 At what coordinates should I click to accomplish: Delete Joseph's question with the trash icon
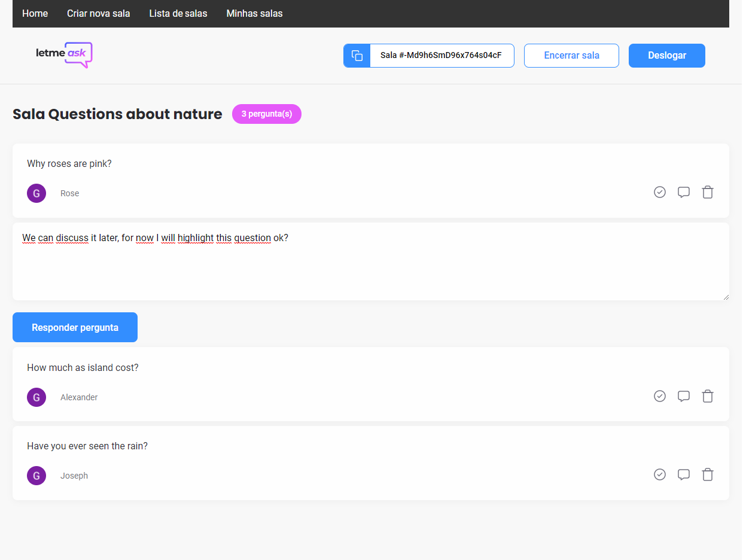(x=708, y=474)
